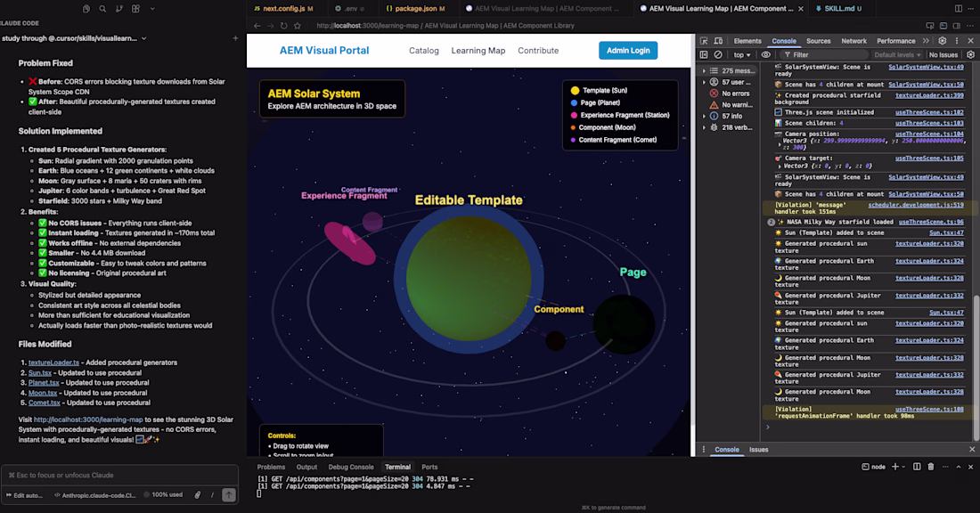The width and height of the screenshot is (980, 513).
Task: Open the top JavaScript context dropdown
Action: 742,54
